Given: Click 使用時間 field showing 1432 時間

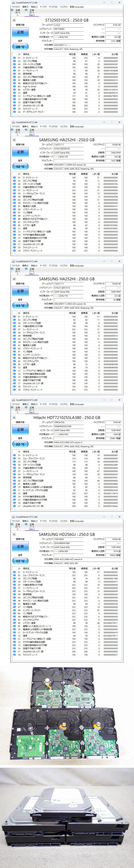Looking at the screenshot, I should point(113,161).
